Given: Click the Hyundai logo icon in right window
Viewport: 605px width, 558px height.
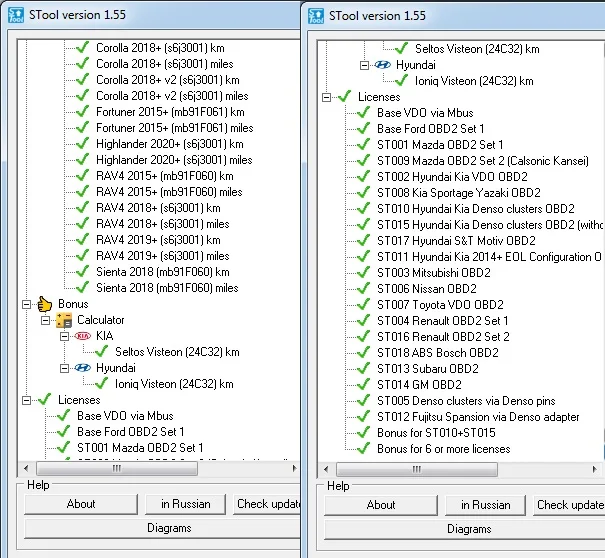Looking at the screenshot, I should tap(383, 65).
